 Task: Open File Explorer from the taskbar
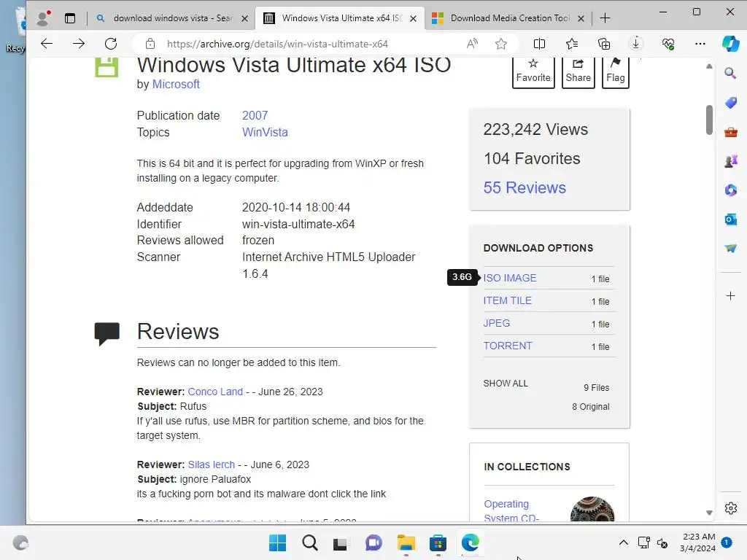[x=406, y=542]
